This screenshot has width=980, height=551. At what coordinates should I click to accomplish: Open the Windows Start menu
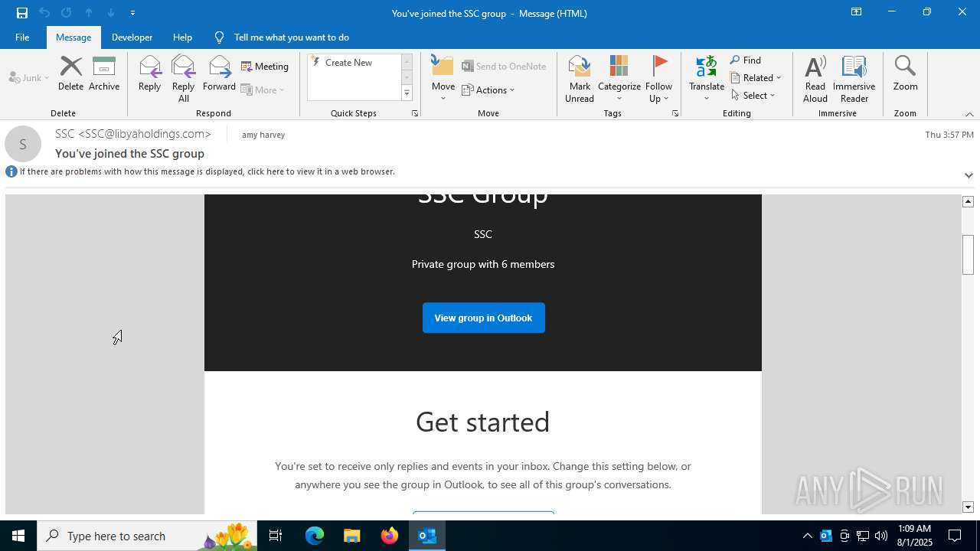click(x=18, y=536)
